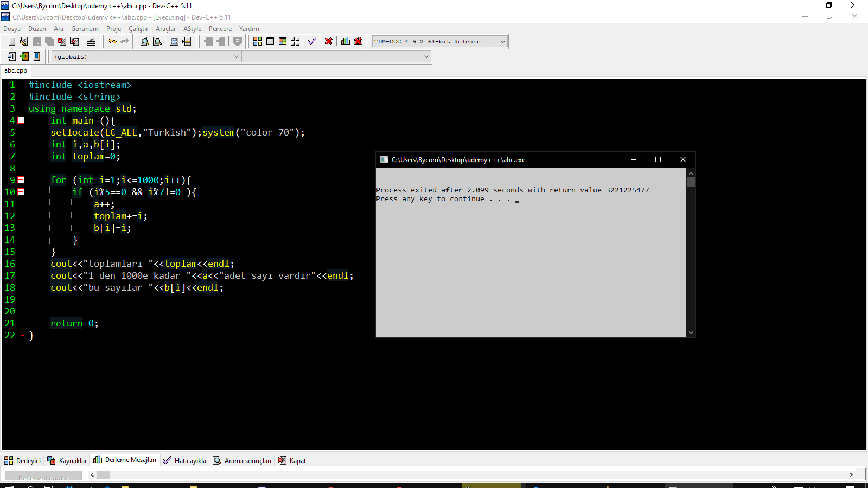Click the purple Syntax Check checkmark icon
Screen dimensions: 868x488
(312, 41)
